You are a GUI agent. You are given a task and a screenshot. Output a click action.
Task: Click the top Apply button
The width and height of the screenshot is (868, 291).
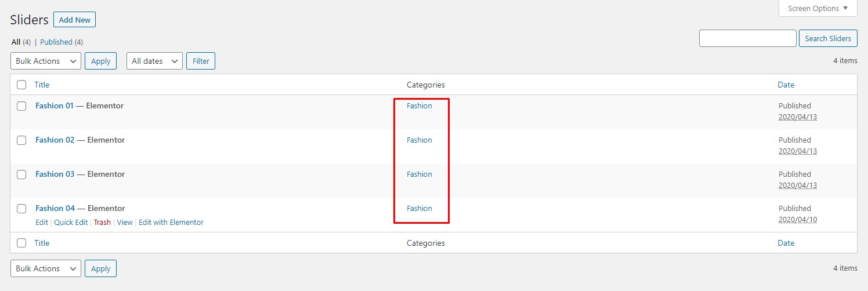click(x=101, y=61)
